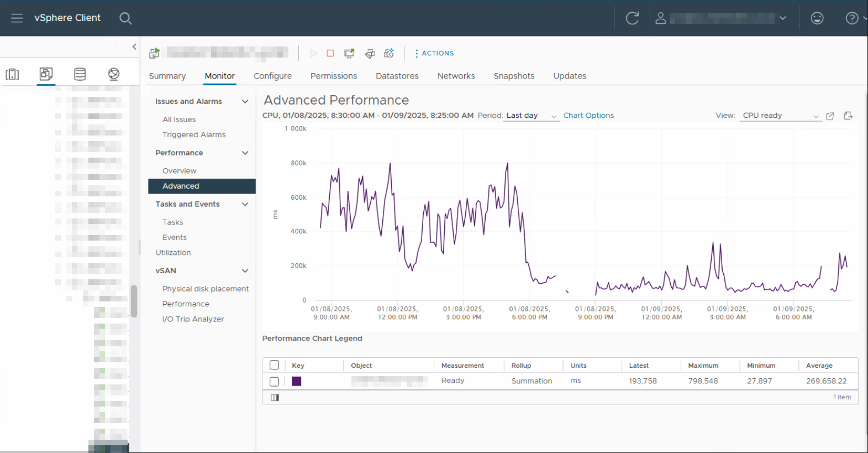Open the Configure tab
Screen dimensions: 868x453
point(272,76)
